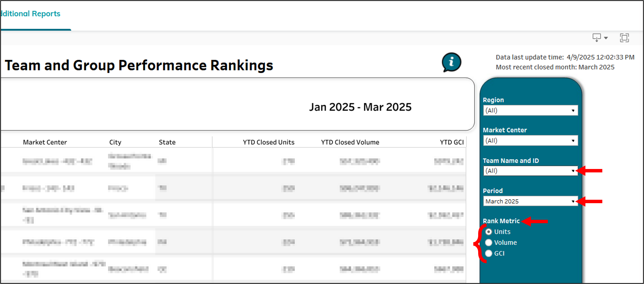The image size is (644, 284).
Task: Sort by the YTD Closed Units column
Action: [x=268, y=142]
